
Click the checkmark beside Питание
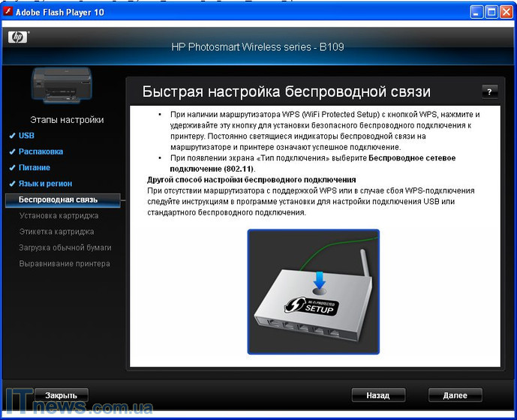(x=11, y=168)
